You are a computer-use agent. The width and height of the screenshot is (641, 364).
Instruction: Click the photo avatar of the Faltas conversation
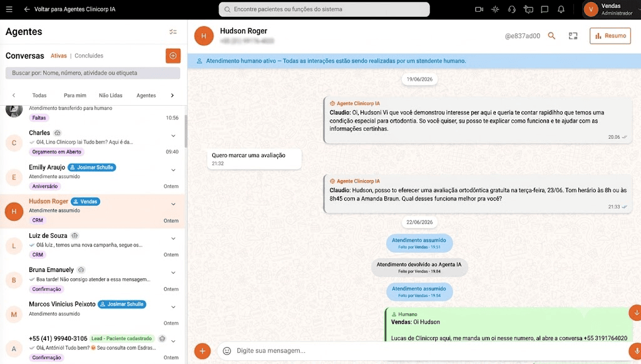(x=14, y=110)
